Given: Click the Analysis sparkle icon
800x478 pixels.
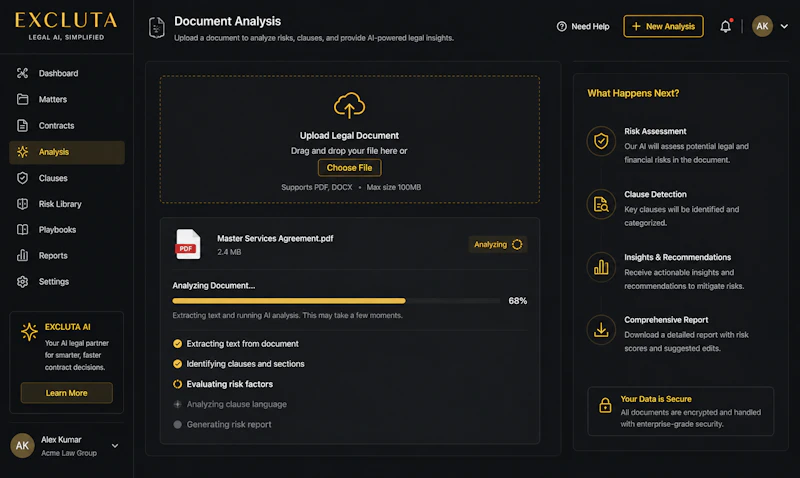Looking at the screenshot, I should (22, 152).
